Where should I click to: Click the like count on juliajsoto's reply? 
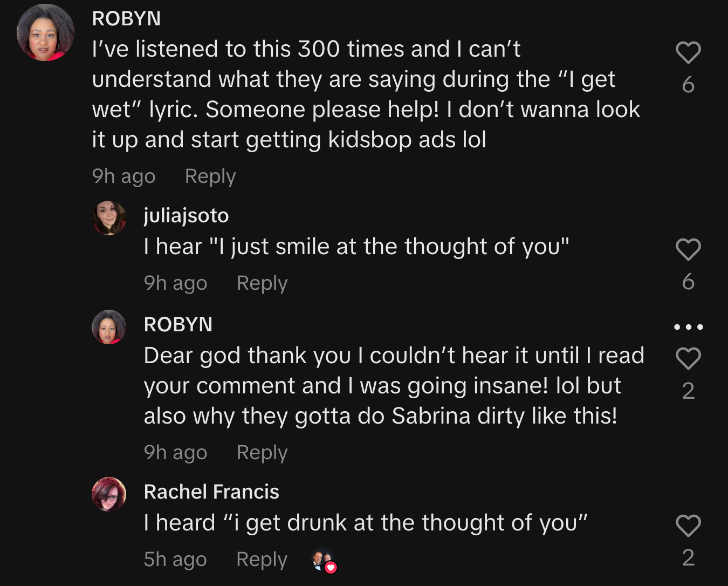[x=688, y=282]
